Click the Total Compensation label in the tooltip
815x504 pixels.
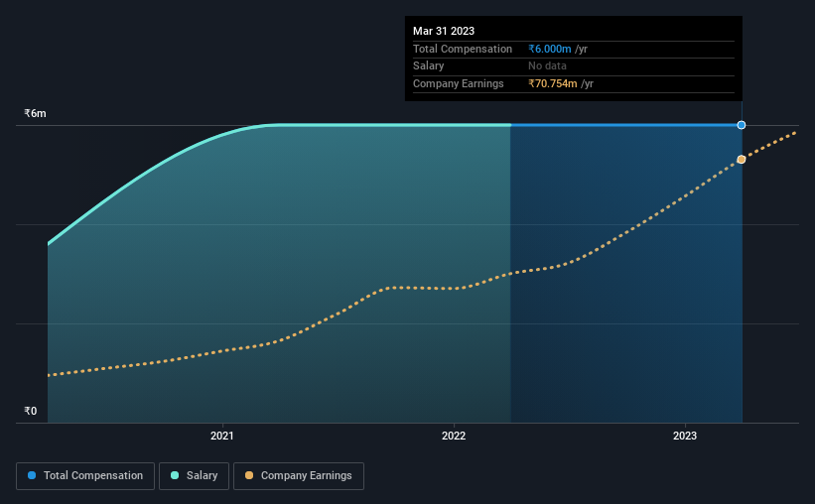[x=462, y=49]
